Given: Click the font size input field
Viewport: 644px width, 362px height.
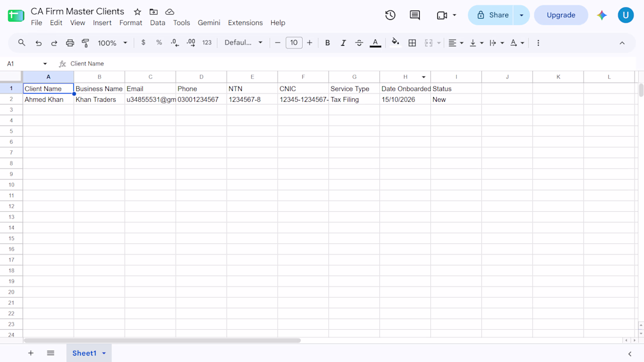Looking at the screenshot, I should click(294, 43).
